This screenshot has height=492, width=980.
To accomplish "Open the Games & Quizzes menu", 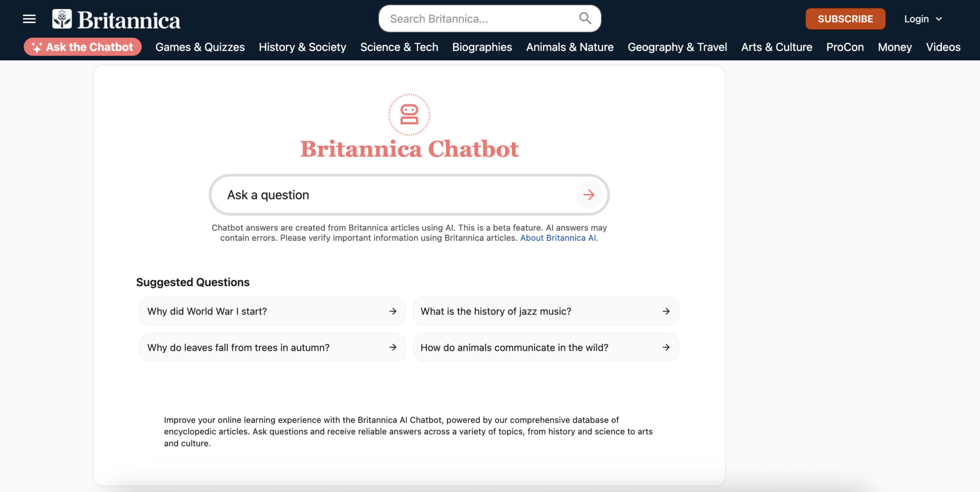I will click(200, 47).
